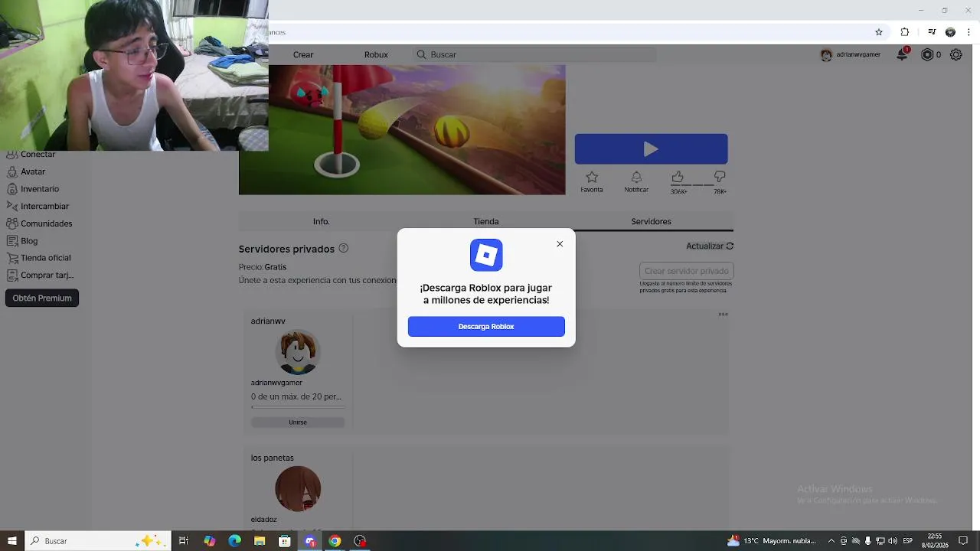Viewport: 980px width, 551px height.
Task: Open Microsoft Store from the taskbar
Action: [x=285, y=541]
